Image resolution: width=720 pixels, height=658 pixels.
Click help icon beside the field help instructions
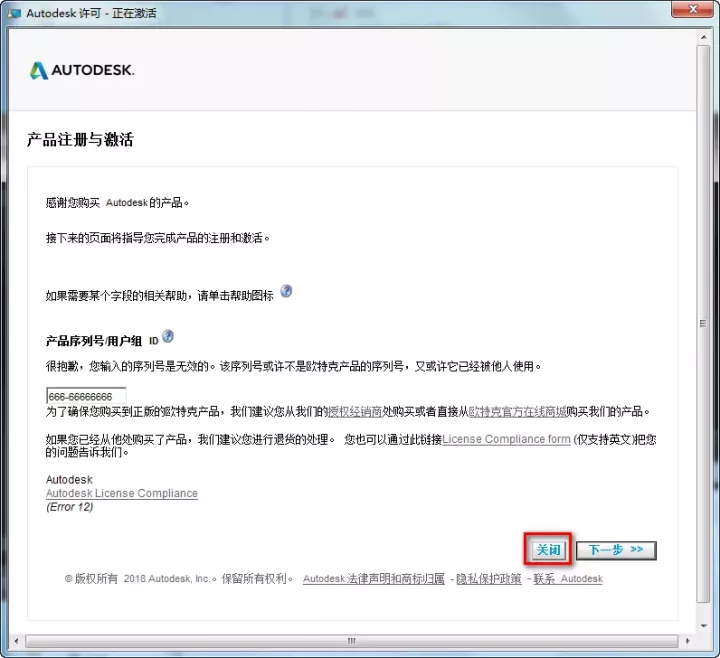tap(286, 291)
